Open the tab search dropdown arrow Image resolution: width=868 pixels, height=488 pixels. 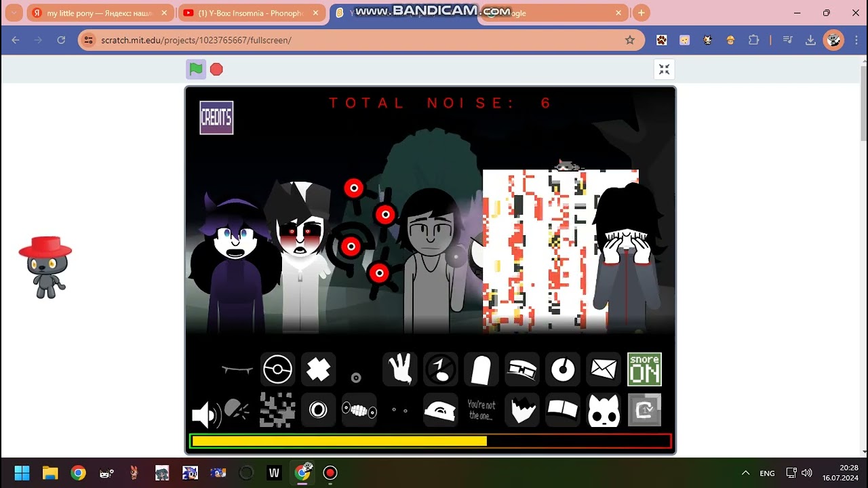(x=13, y=13)
